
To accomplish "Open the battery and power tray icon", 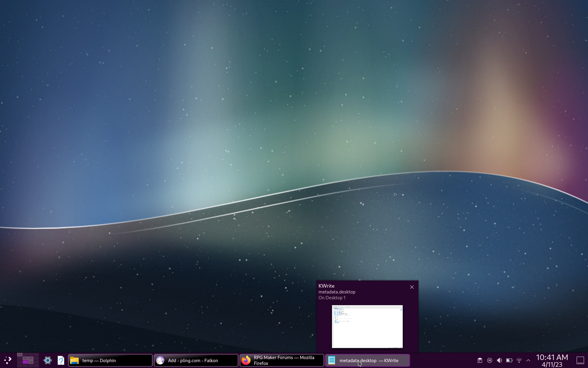I will pos(509,360).
